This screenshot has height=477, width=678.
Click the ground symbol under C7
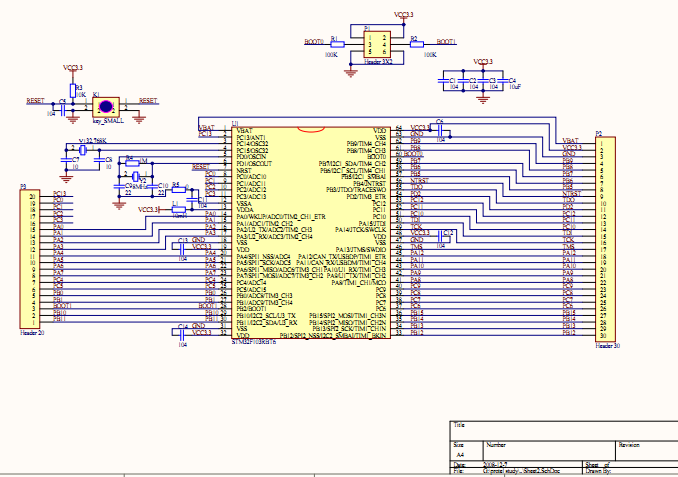[66, 179]
